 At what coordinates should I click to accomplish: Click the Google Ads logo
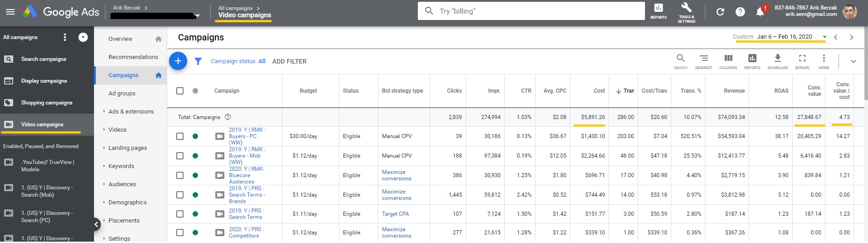[61, 12]
